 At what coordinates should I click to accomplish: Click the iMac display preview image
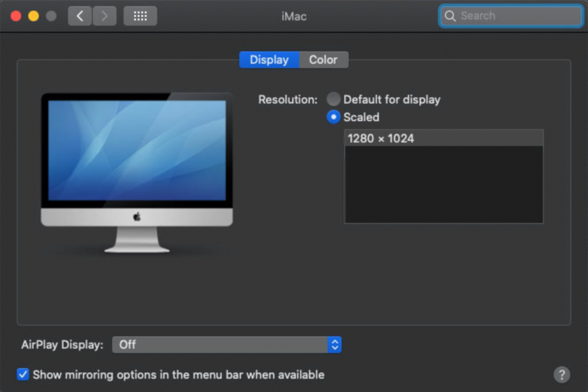click(x=137, y=172)
